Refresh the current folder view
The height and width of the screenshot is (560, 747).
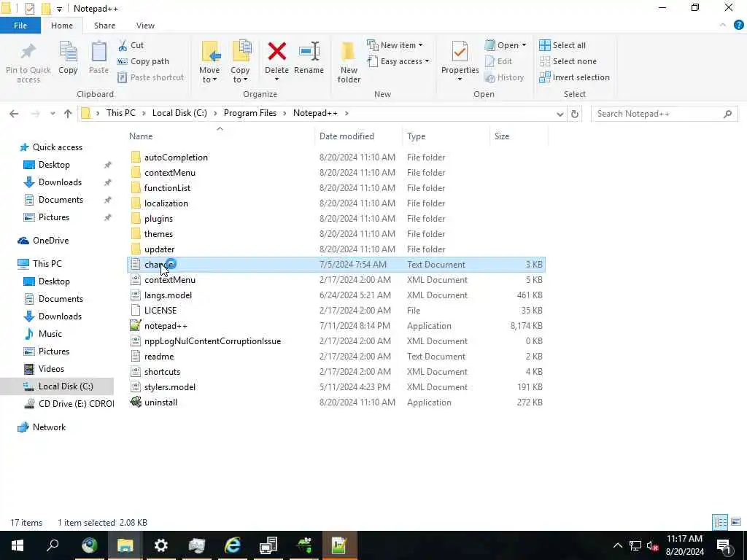click(x=575, y=114)
